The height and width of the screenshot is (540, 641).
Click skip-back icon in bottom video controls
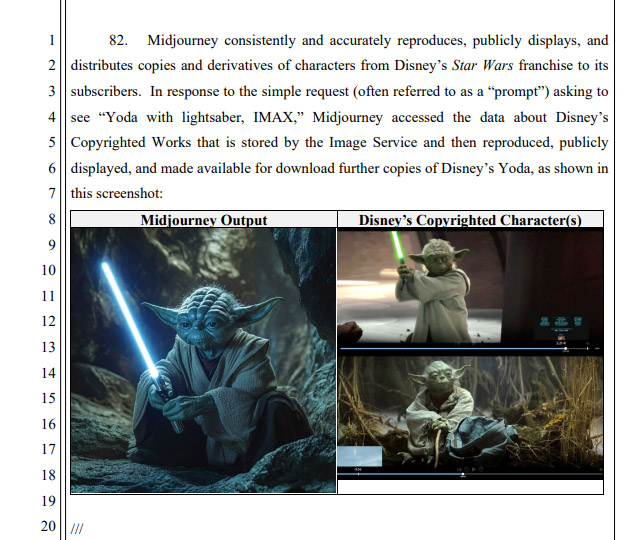point(459,470)
